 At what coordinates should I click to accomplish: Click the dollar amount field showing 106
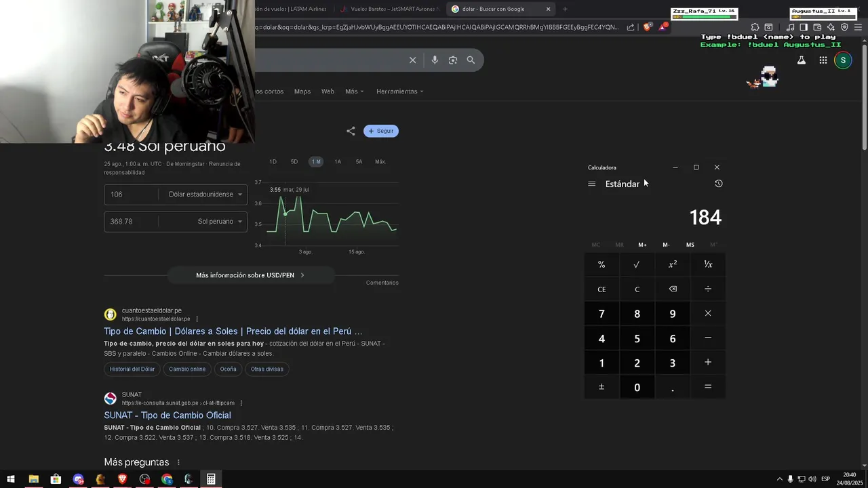132,195
